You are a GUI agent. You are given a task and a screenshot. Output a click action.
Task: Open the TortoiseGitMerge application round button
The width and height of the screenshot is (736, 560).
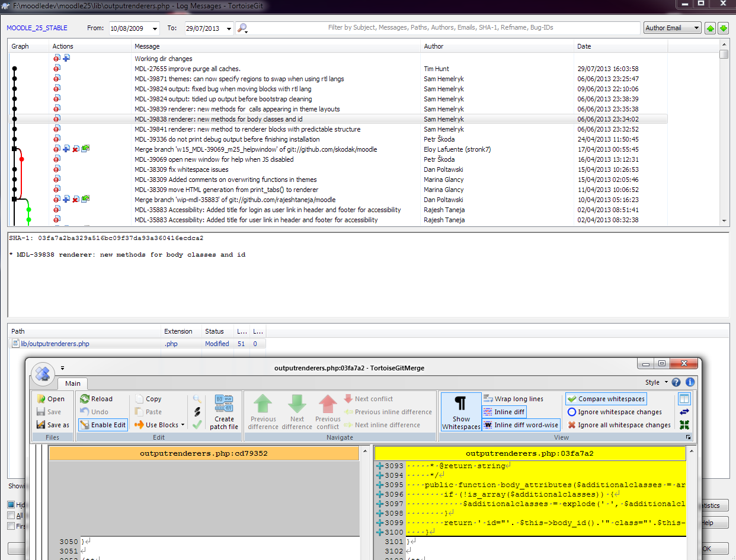(43, 373)
